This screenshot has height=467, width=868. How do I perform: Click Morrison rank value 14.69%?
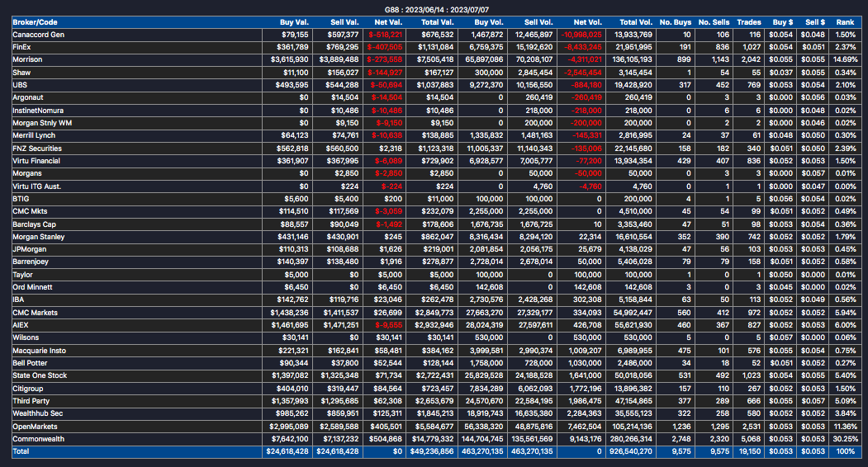846,59
